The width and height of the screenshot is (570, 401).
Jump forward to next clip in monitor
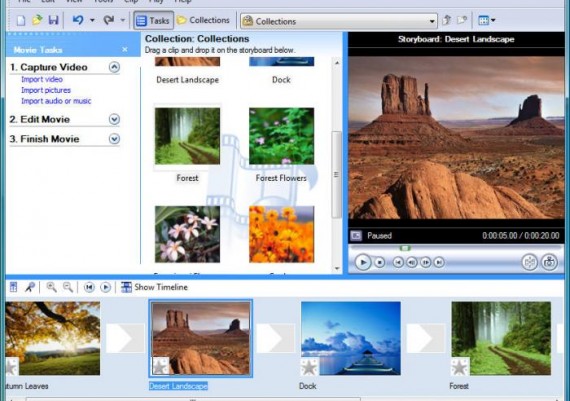point(439,262)
